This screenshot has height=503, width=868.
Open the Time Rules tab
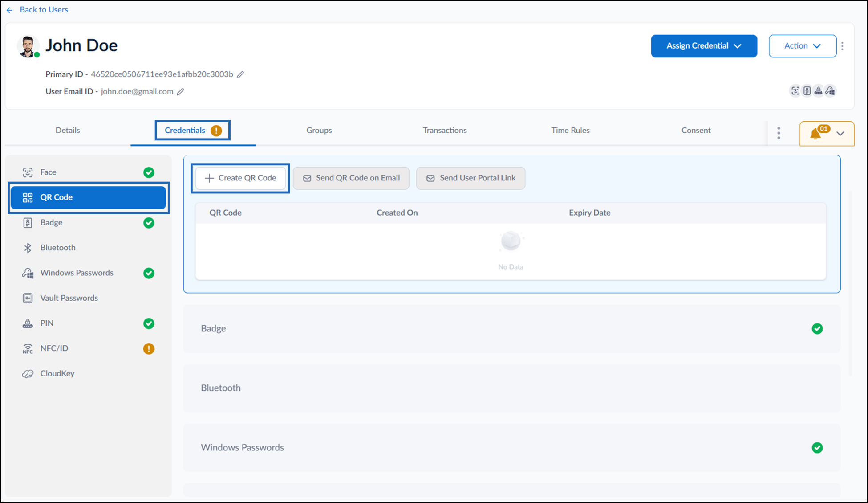point(570,130)
